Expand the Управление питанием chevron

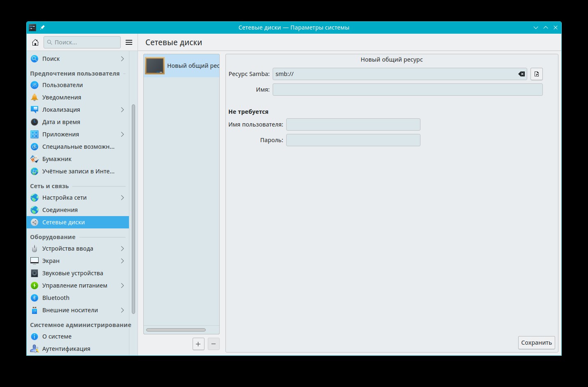tap(122, 286)
